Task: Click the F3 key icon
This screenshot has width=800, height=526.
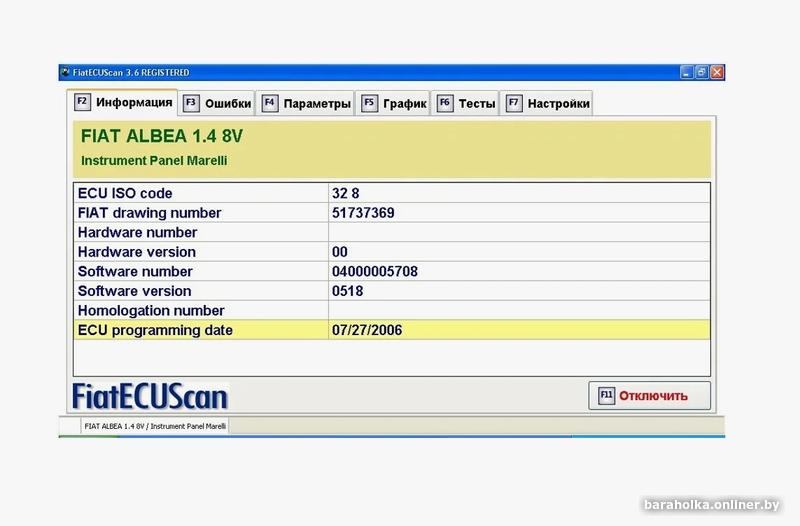Action: (191, 103)
